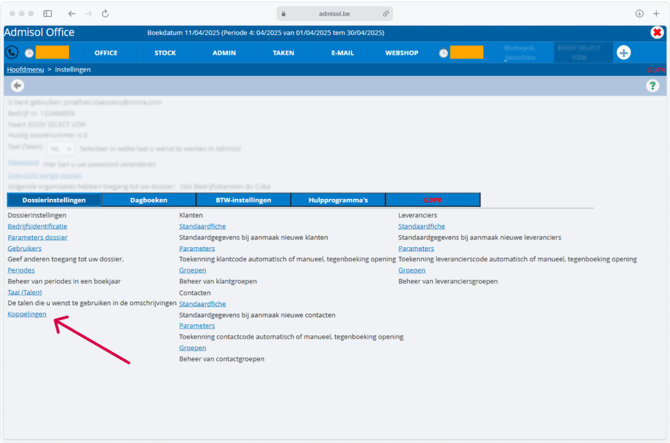This screenshot has height=443, width=670.
Task: Open browser downloads icon
Action: tap(639, 14)
